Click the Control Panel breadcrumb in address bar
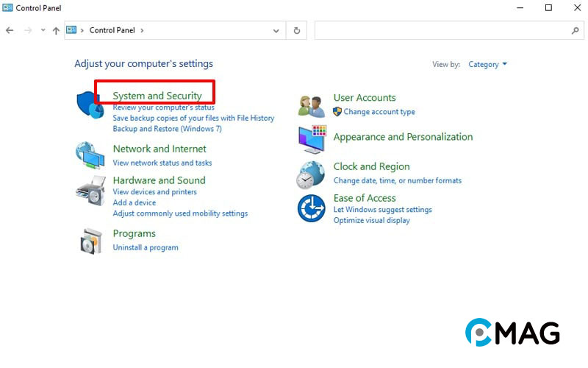The image size is (588, 368). pyautogui.click(x=112, y=31)
